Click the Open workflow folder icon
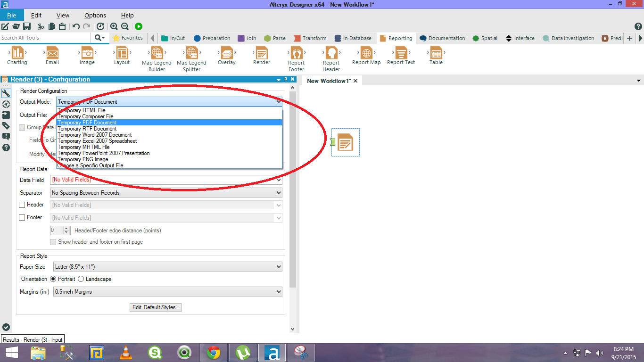The image size is (644, 362). 16,26
